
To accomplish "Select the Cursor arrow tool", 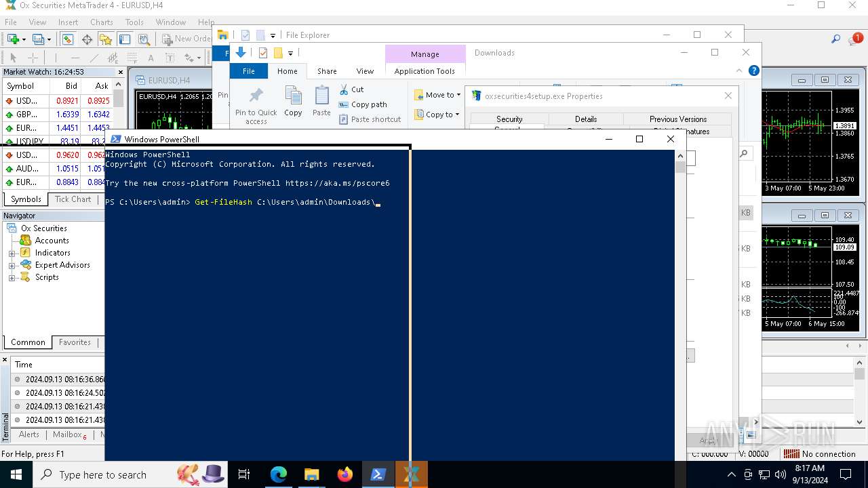I will [x=13, y=58].
